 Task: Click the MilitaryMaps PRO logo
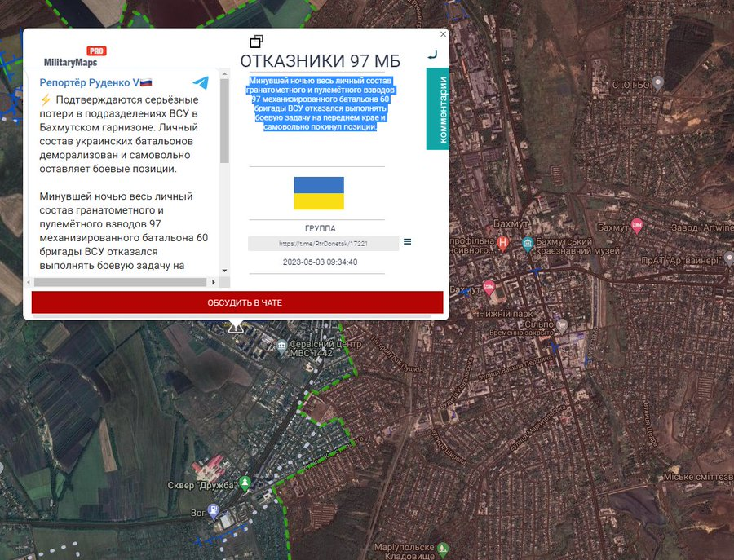[75, 57]
